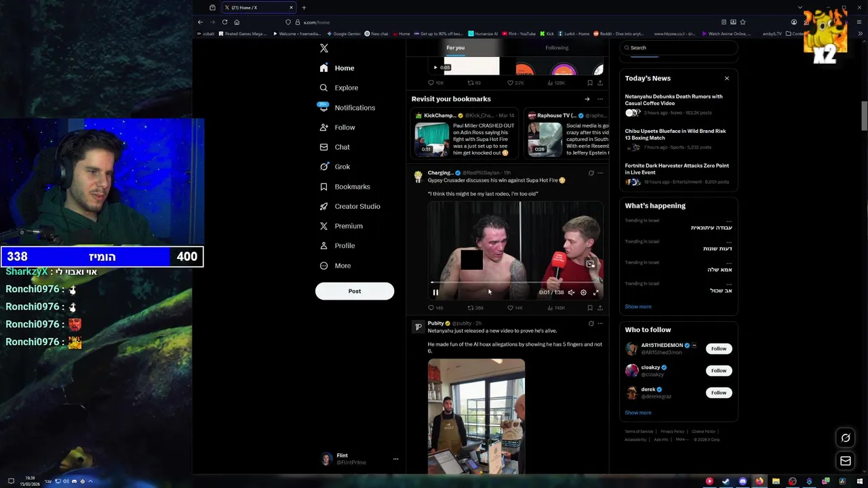Bookmark the top post with 128K views
The height and width of the screenshot is (488, 868).
590,83
